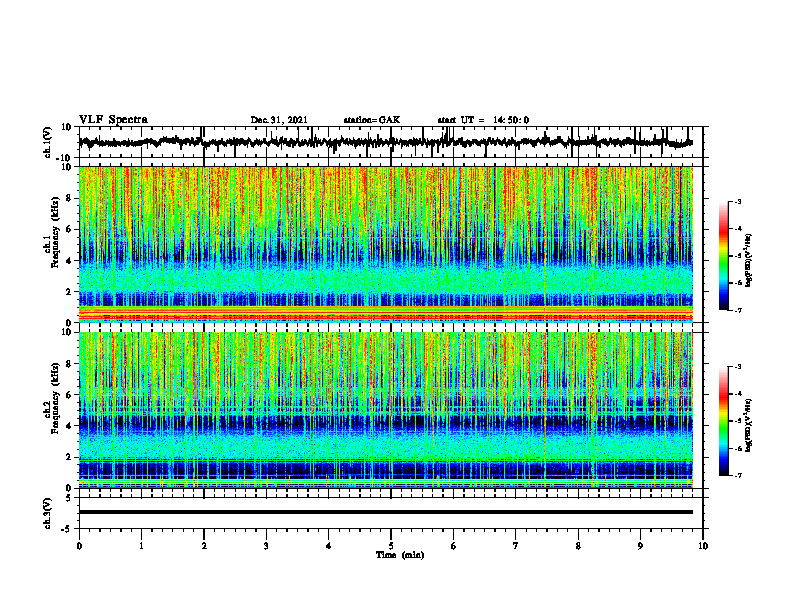Click time axis tick label '9'
792x612 pixels.
[640, 546]
